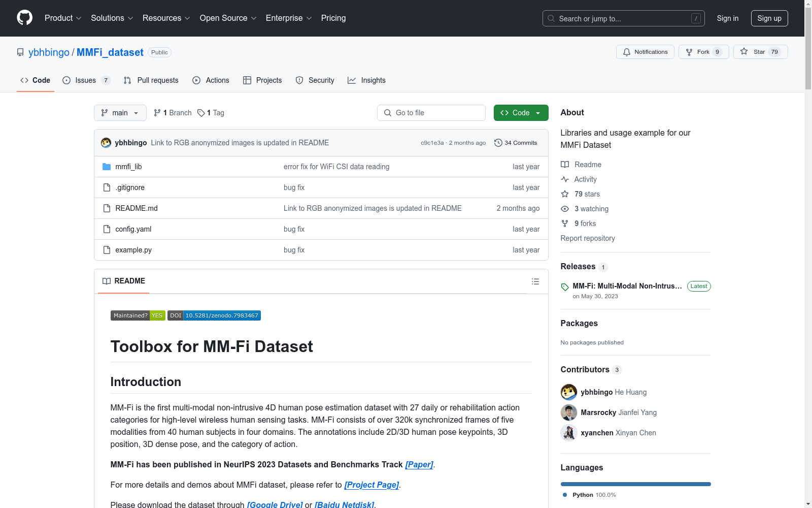The width and height of the screenshot is (812, 508).
Task: Click the Notifications button
Action: 645,52
